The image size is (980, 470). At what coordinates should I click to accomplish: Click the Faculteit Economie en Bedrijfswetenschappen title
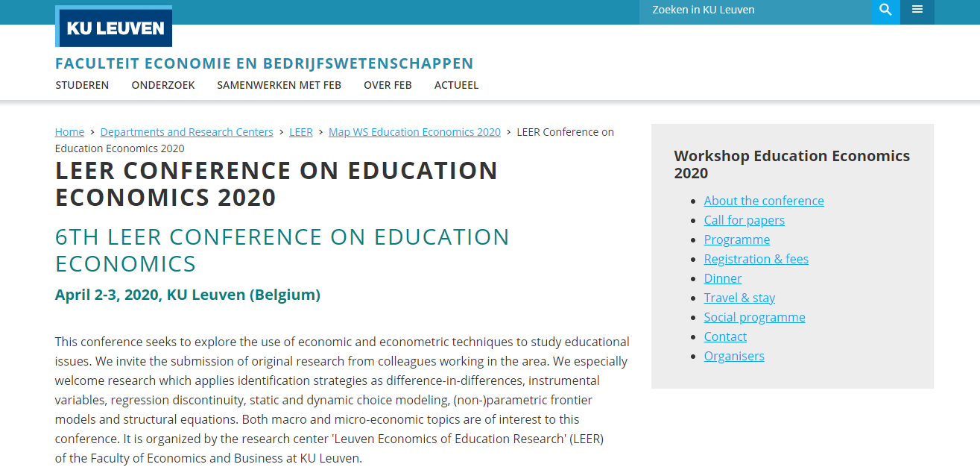tap(265, 63)
